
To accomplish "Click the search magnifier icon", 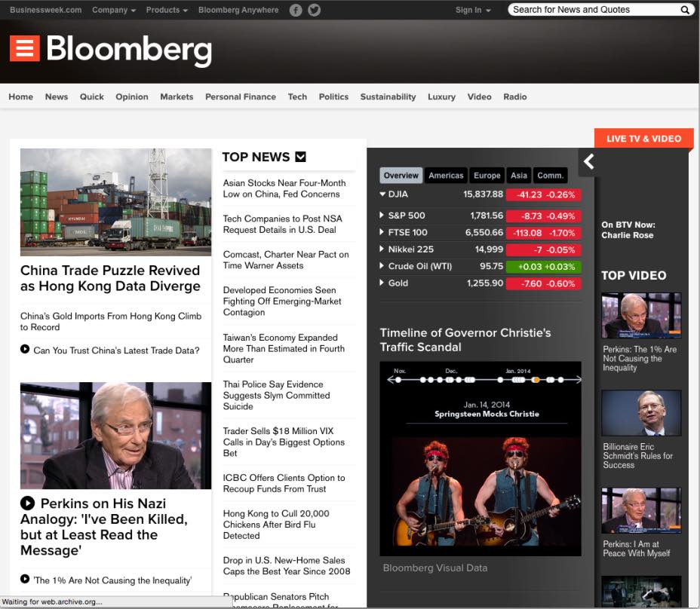I will coord(684,10).
